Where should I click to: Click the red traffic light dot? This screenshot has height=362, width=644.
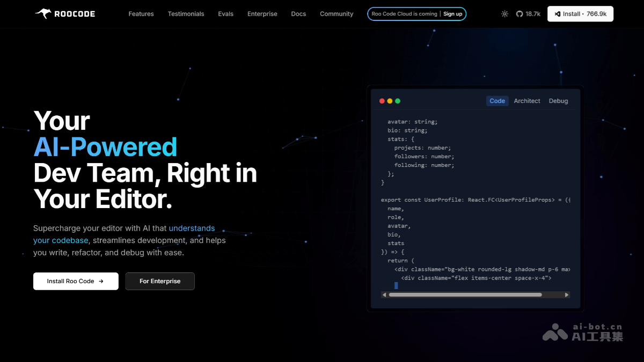(382, 100)
